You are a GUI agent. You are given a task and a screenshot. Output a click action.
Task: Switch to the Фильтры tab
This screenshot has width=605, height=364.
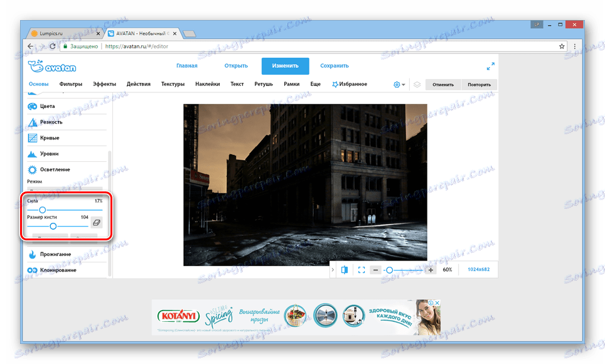71,84
